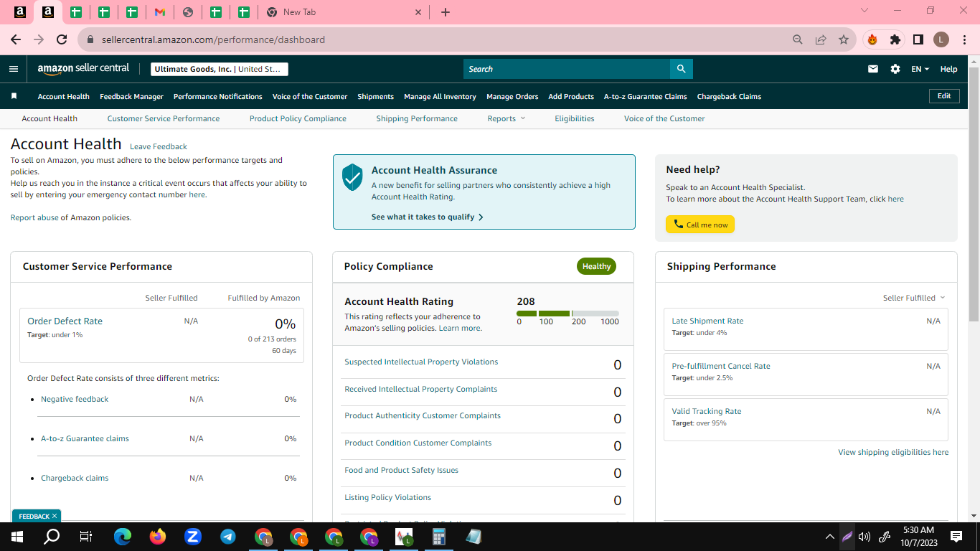Expand See what it takes to qualify
Screen dimensions: 980x551
[x=428, y=217]
